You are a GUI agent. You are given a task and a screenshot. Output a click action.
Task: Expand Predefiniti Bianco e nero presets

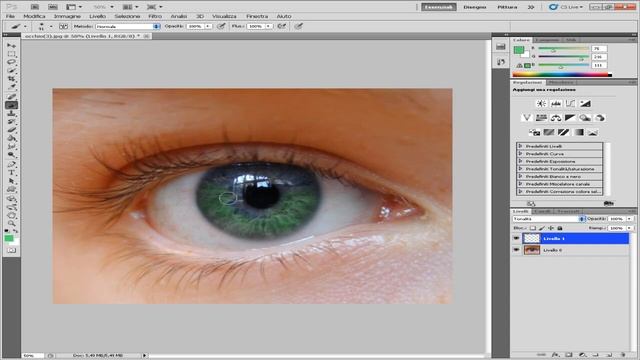(x=520, y=176)
